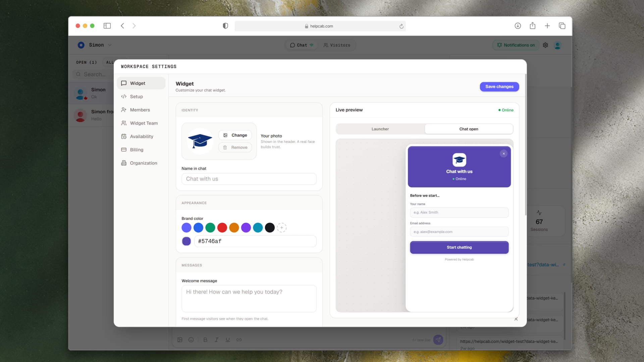This screenshot has height=362, width=644.
Task: Select the green brand color swatch
Action: point(210,228)
